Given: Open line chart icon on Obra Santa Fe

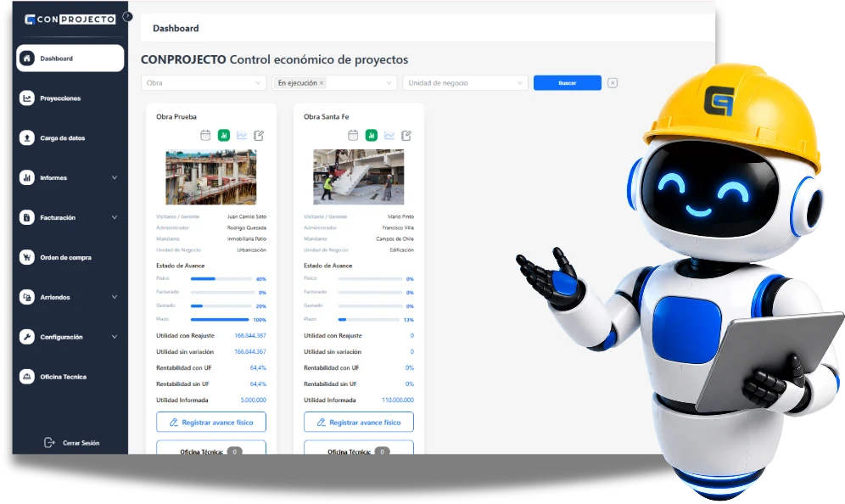Looking at the screenshot, I should click(389, 135).
